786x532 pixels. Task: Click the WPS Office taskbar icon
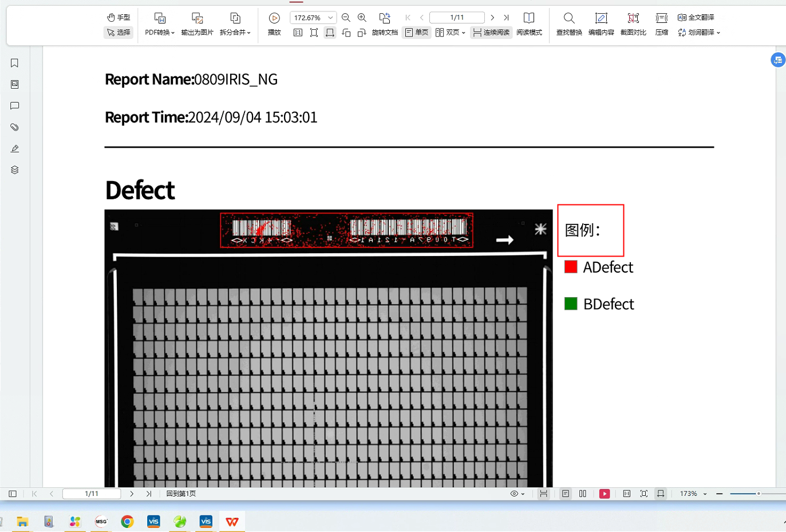tap(232, 522)
